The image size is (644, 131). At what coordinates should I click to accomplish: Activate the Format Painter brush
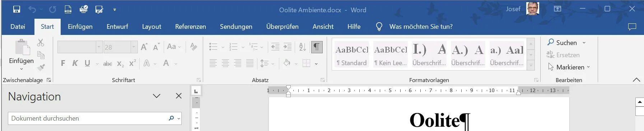point(41,67)
